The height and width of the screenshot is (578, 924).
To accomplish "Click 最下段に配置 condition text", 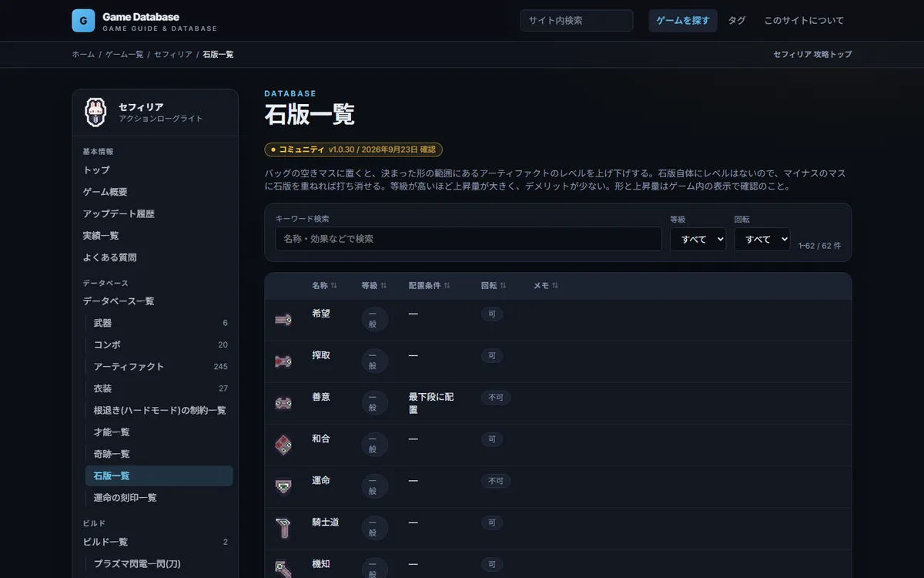I will [431, 403].
